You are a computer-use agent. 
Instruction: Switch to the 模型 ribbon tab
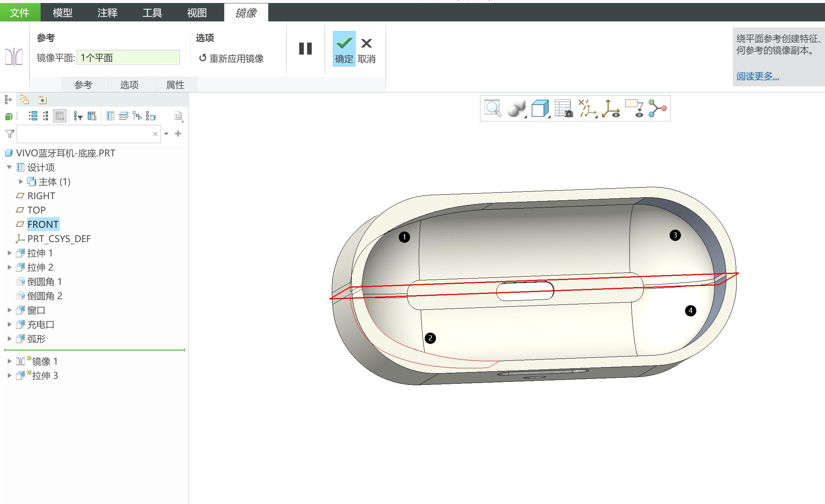62,13
